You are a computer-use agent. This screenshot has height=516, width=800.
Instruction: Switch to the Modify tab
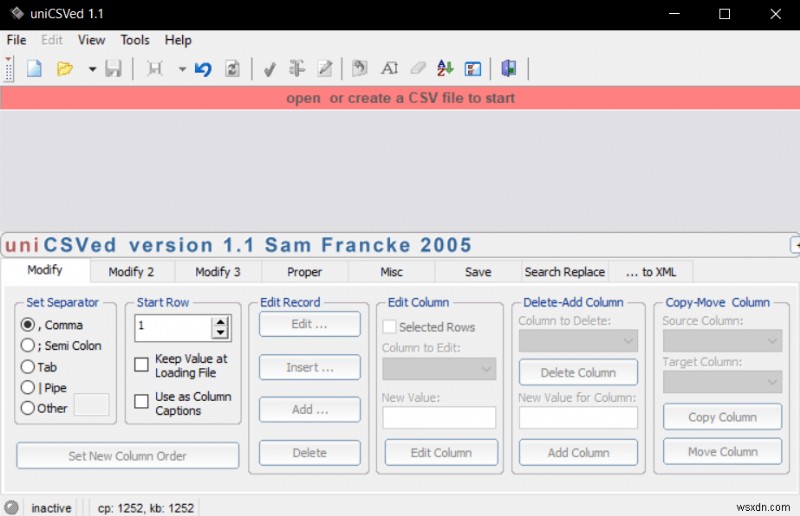click(x=45, y=270)
